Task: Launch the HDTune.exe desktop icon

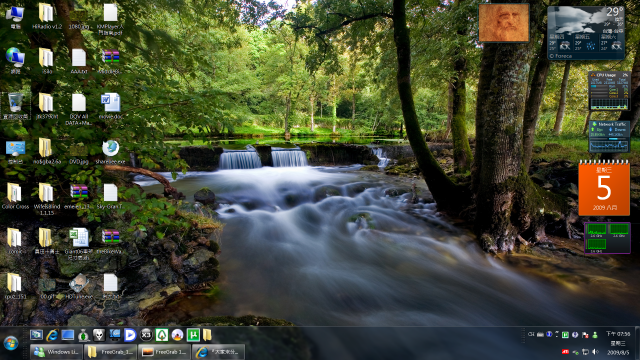Action: (78, 286)
